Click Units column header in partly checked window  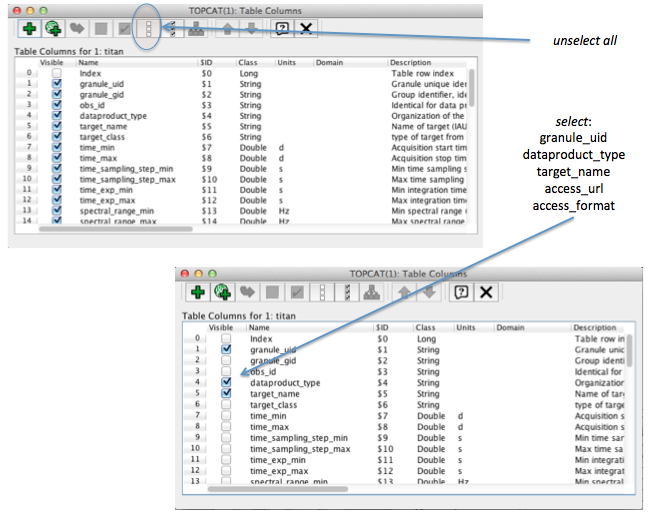point(466,328)
